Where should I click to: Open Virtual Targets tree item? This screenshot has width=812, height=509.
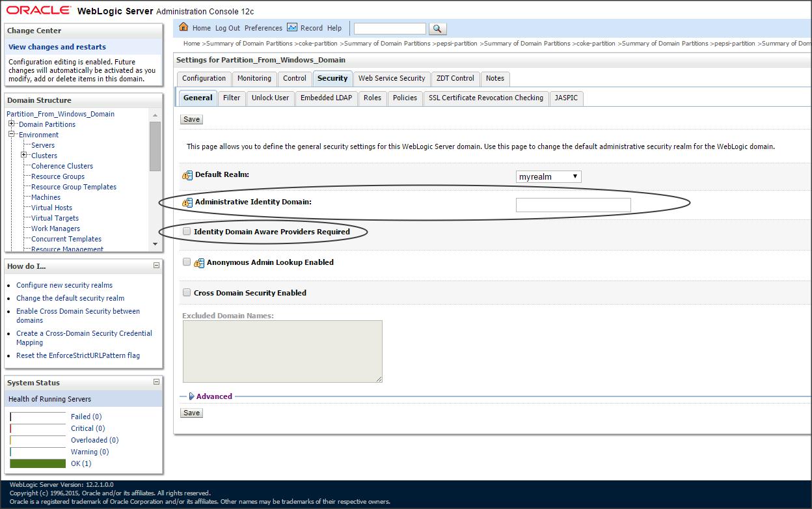55,218
